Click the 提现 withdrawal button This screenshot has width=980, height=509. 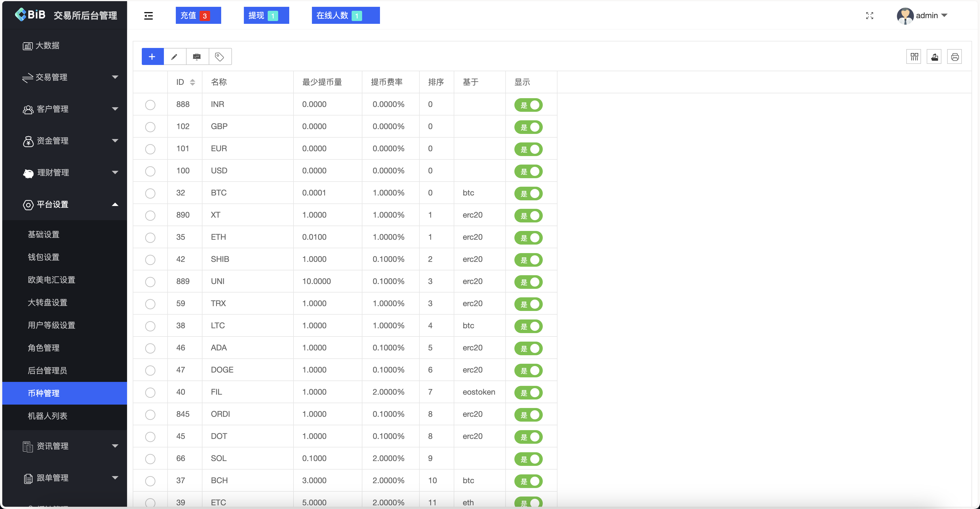pos(266,15)
